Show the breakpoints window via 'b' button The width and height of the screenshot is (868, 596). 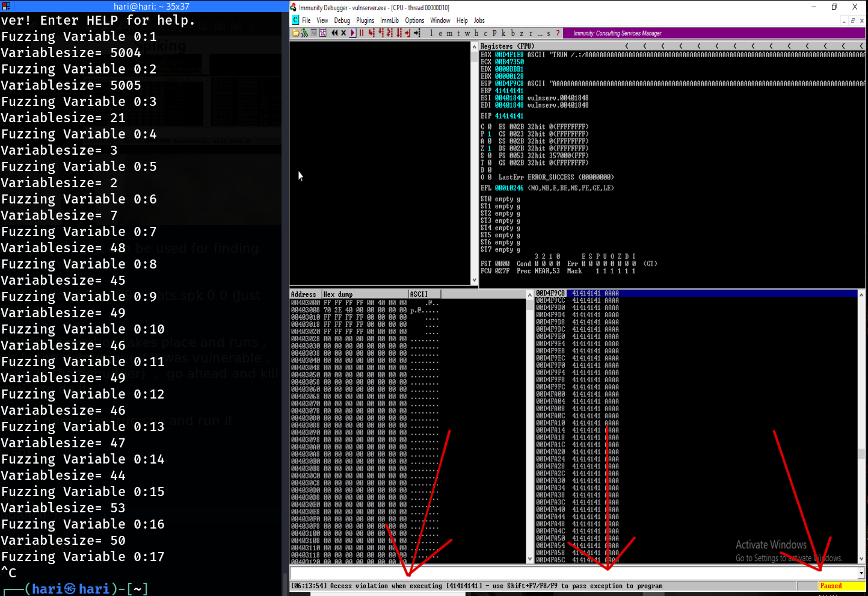pyautogui.click(x=512, y=33)
